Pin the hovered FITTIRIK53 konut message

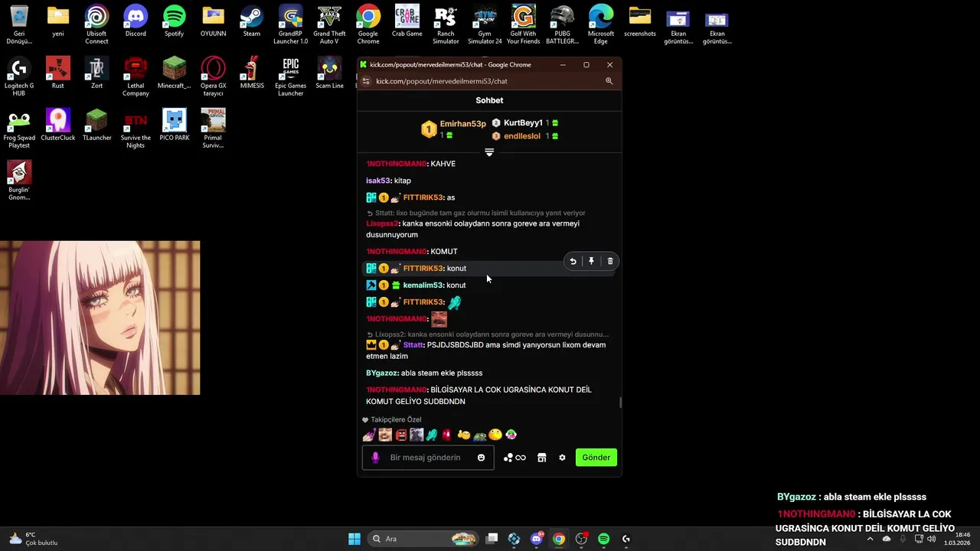tap(591, 262)
